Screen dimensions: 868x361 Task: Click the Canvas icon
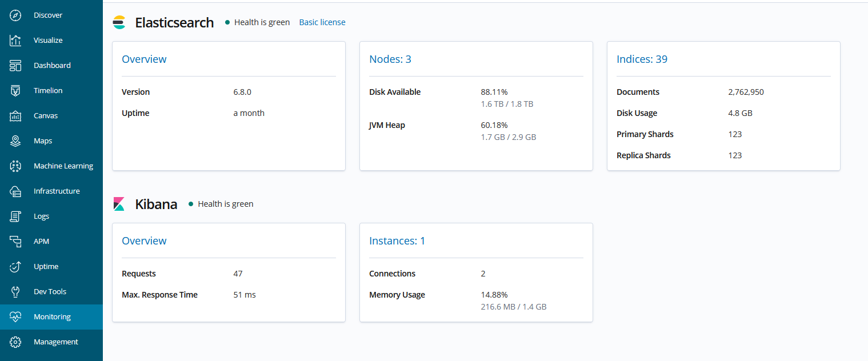click(15, 116)
